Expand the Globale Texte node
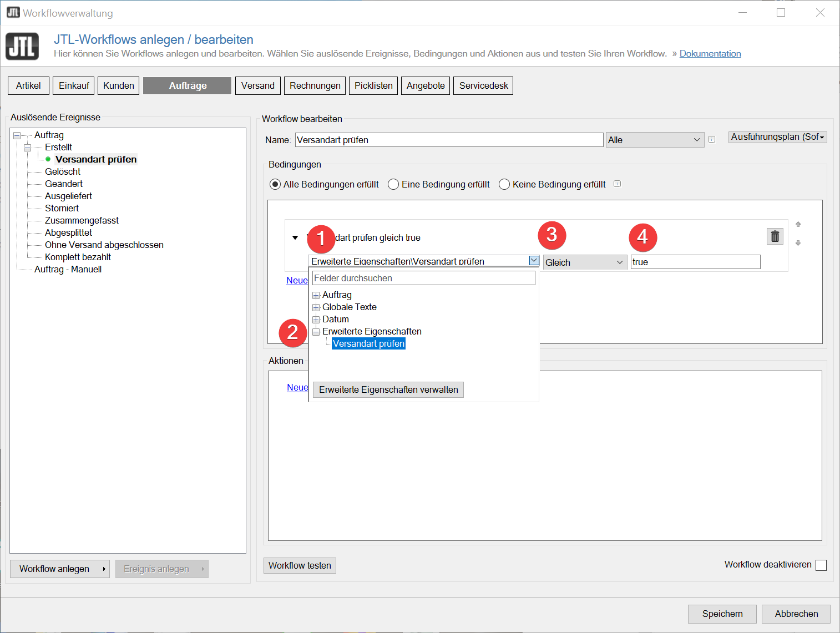 coord(316,307)
